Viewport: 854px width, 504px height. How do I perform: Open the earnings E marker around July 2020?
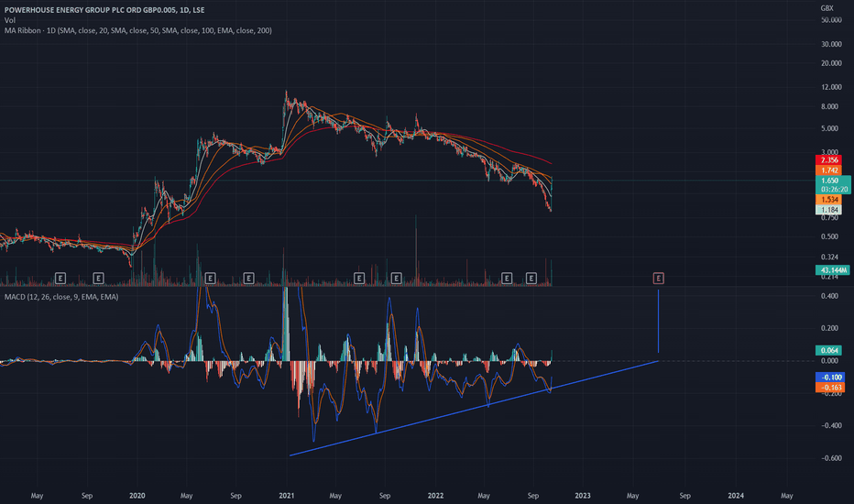click(x=210, y=279)
